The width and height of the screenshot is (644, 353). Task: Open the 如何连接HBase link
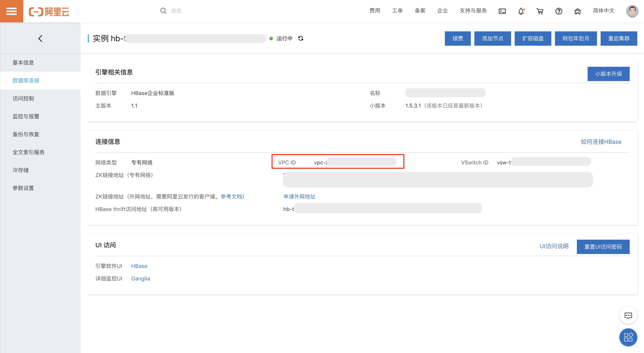[x=601, y=142]
